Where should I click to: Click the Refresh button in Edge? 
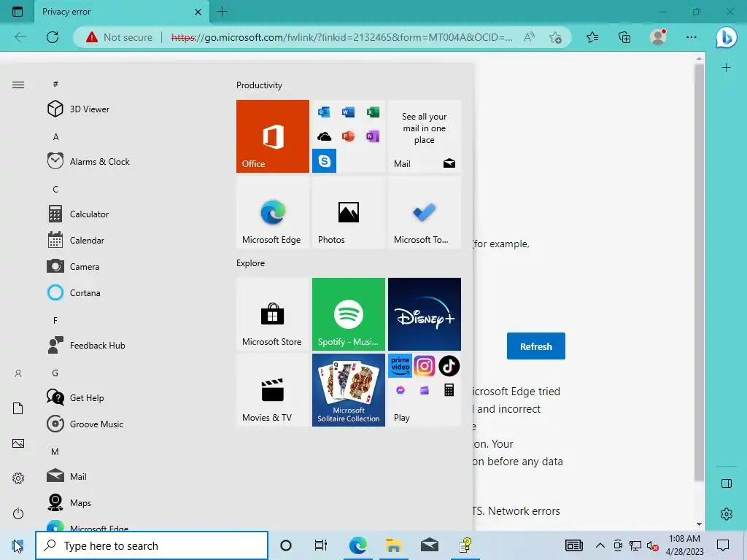coord(536,346)
